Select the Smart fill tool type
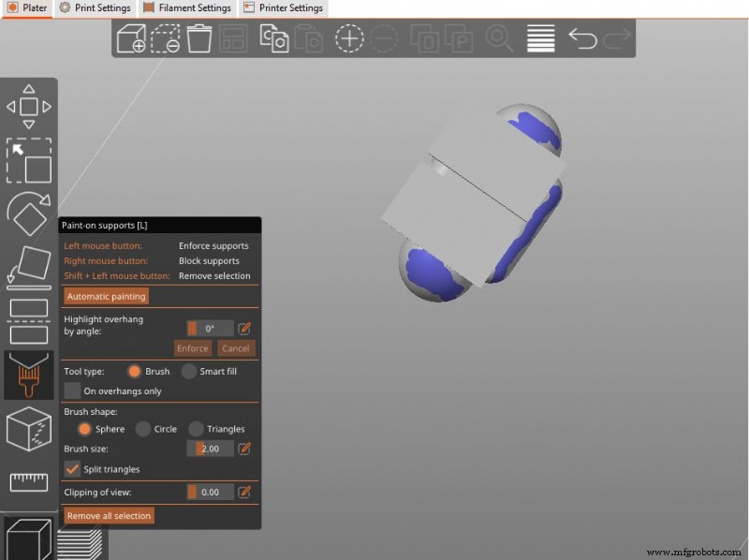749x560 pixels. 189,371
